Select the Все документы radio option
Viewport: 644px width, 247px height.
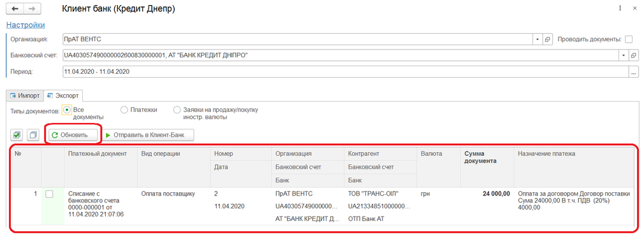(x=67, y=110)
